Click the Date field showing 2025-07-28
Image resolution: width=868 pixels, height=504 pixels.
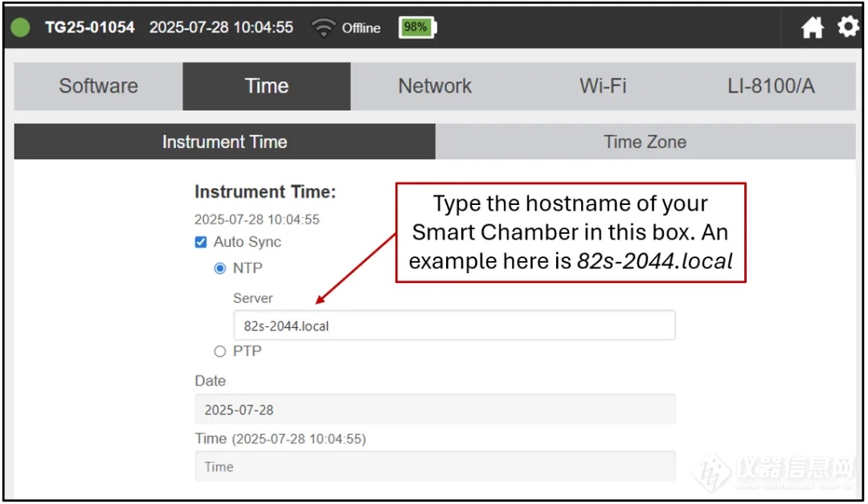(x=434, y=410)
